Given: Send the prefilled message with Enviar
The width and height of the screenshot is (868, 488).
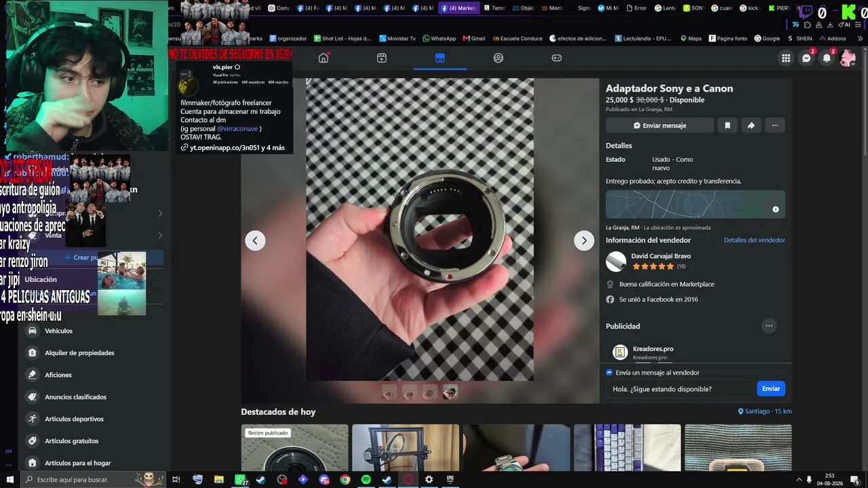Looking at the screenshot, I should point(771,388).
